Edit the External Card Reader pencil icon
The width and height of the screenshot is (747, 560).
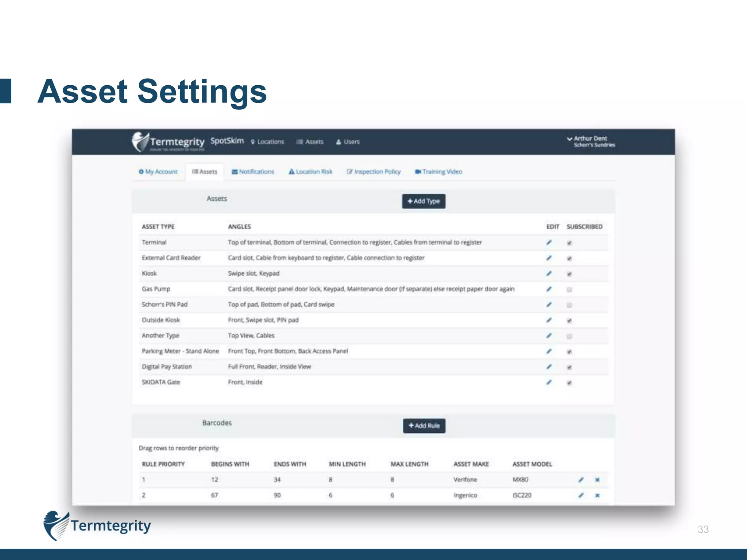(549, 258)
